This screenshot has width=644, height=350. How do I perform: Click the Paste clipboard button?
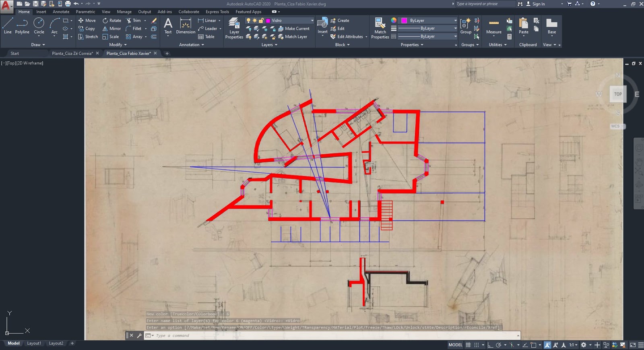[x=524, y=27]
